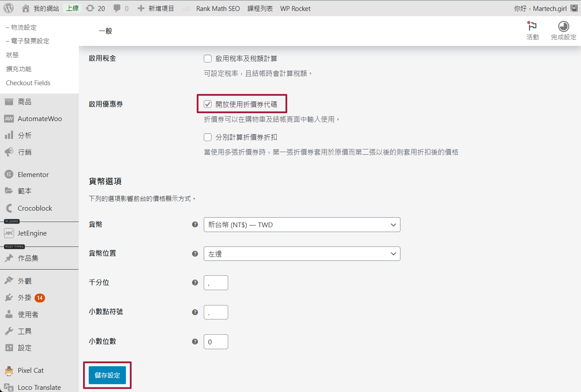Open the updates icon showing 20

90,8
